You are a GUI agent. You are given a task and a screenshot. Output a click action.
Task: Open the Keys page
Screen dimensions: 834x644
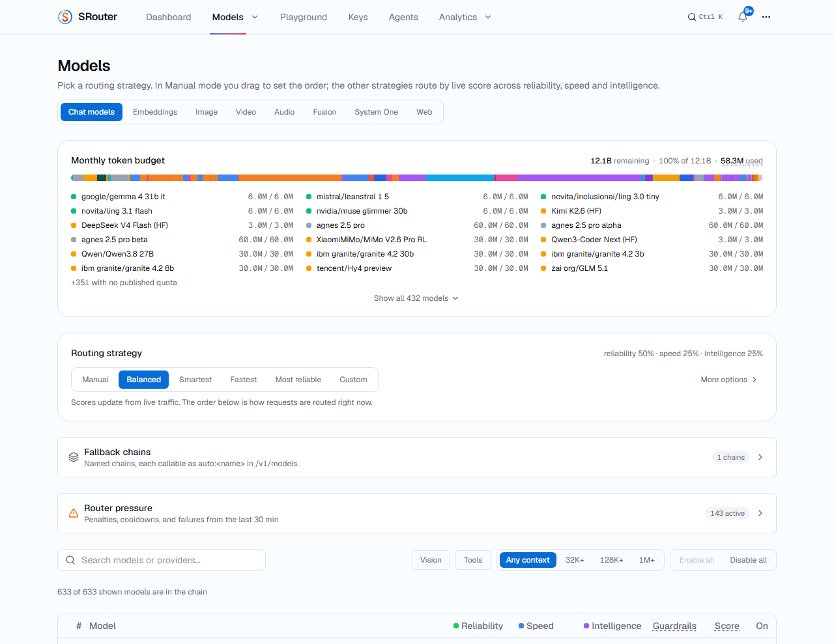point(358,17)
